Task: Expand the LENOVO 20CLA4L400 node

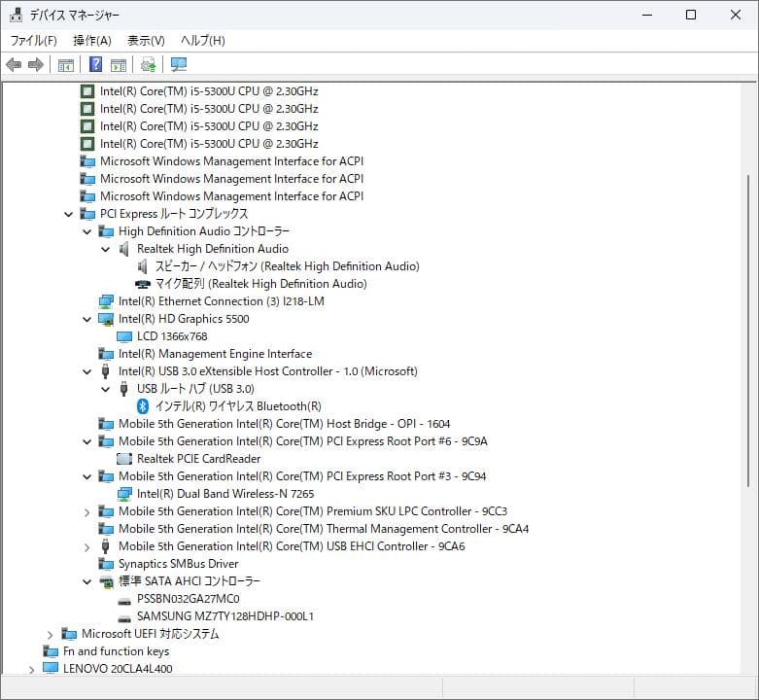Action: coord(32,670)
